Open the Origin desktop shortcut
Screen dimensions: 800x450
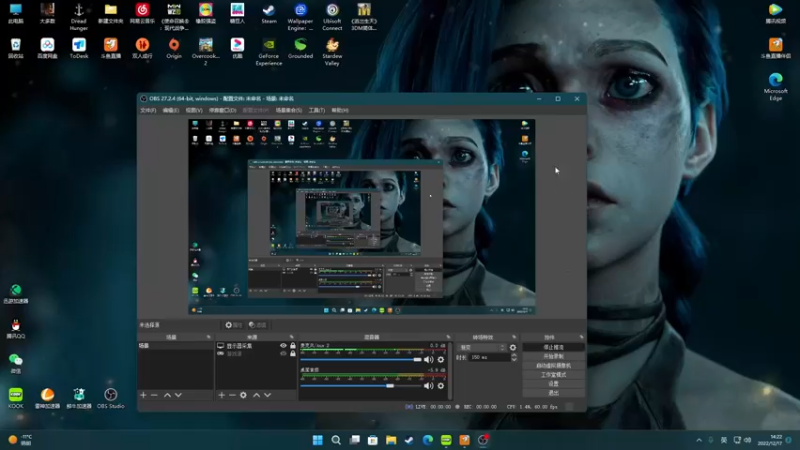(x=174, y=49)
